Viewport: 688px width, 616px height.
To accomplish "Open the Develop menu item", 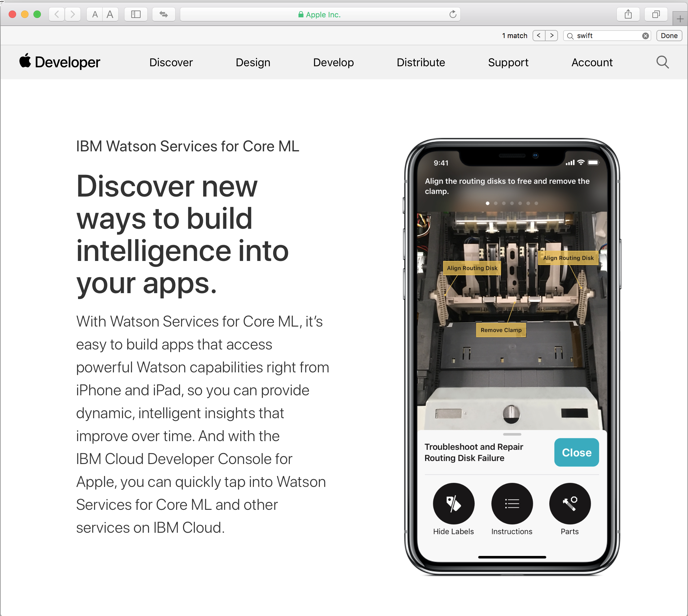I will click(x=333, y=62).
